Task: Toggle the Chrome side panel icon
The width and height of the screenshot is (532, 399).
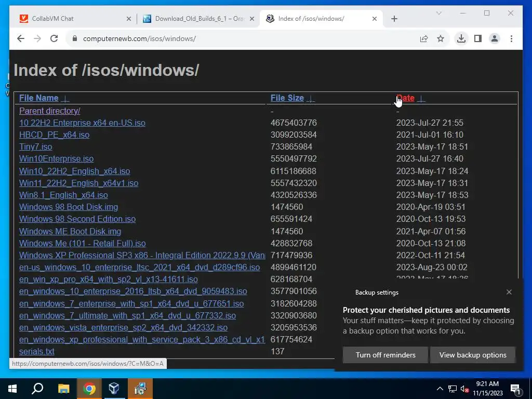Action: (x=478, y=38)
